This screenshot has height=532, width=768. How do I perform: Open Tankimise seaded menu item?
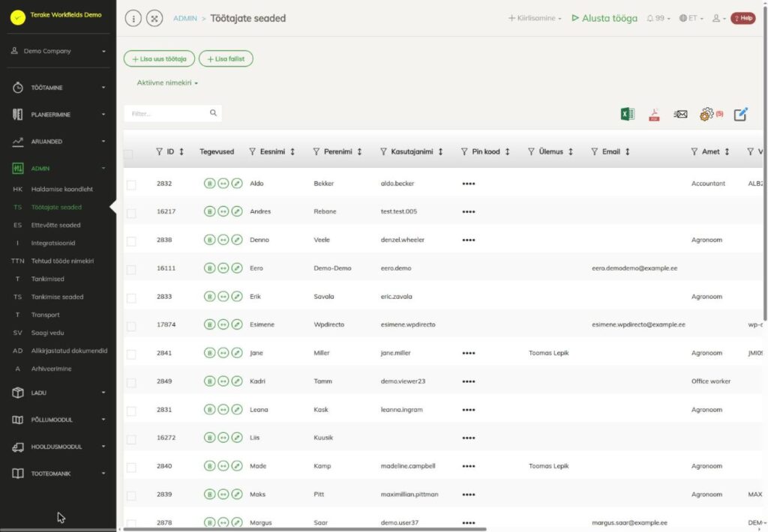(x=57, y=297)
